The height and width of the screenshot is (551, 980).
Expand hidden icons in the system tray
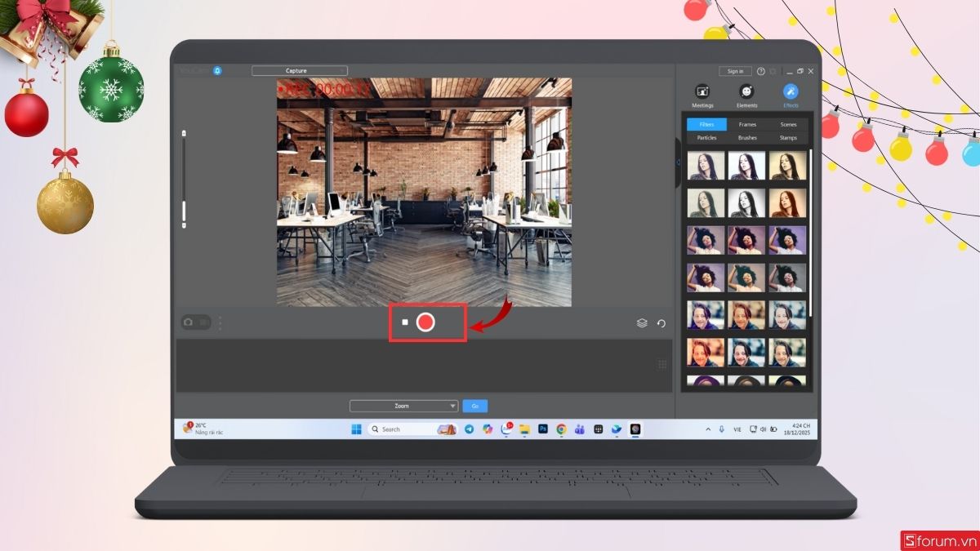(x=708, y=429)
